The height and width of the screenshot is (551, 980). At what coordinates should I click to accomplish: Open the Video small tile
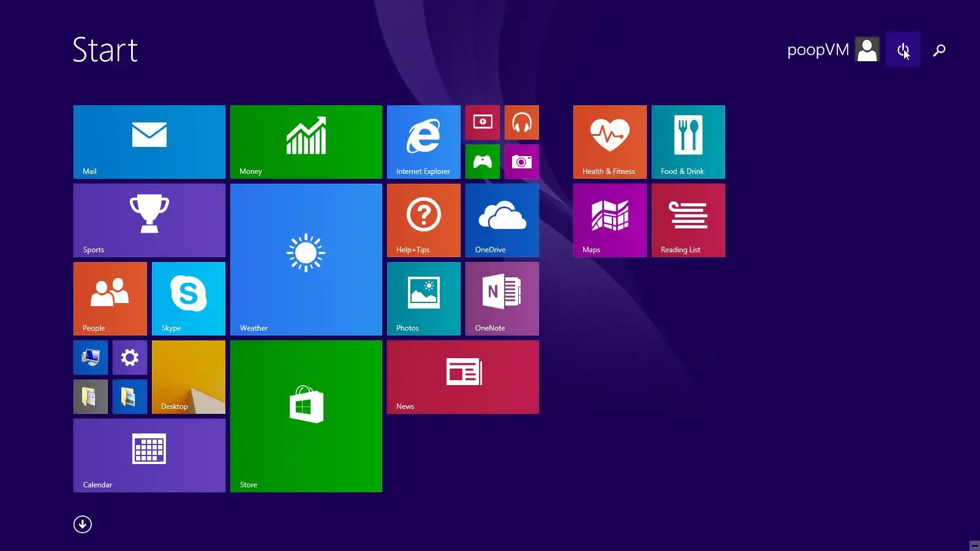[483, 122]
